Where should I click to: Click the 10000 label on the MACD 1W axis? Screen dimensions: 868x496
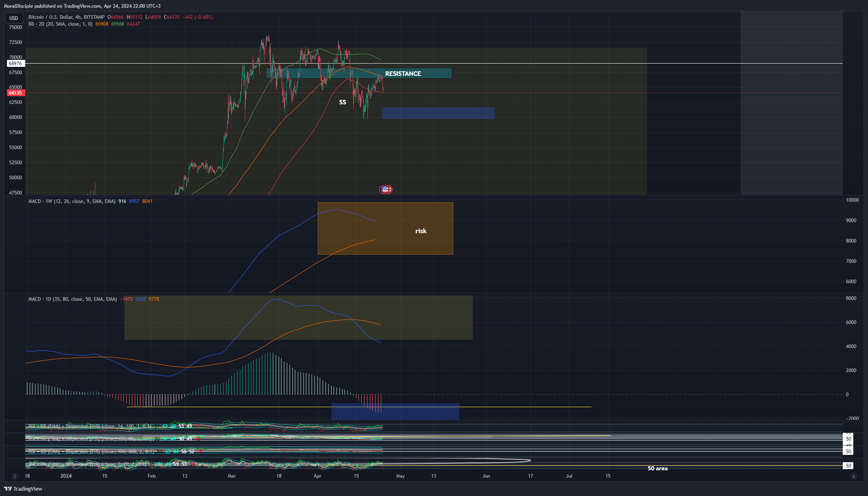point(852,200)
